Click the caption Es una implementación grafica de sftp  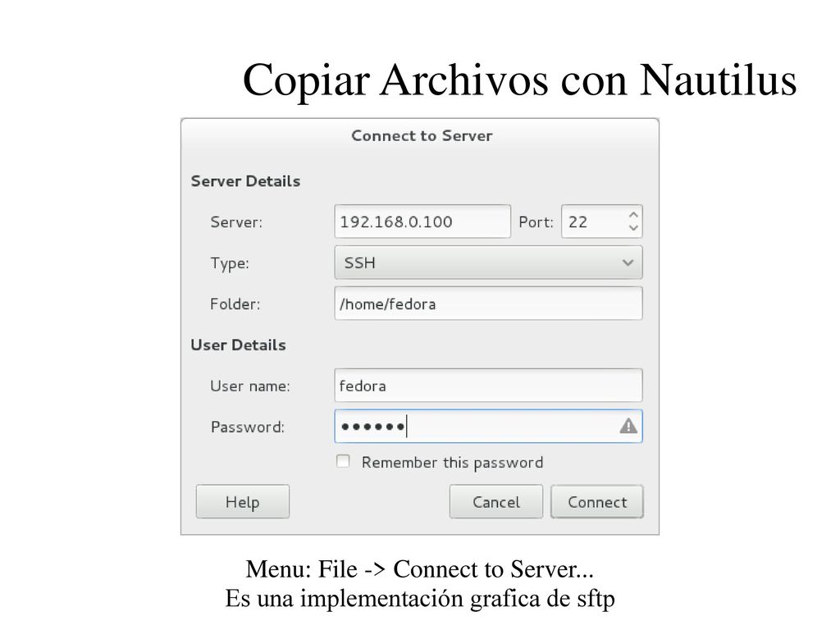tap(420, 598)
